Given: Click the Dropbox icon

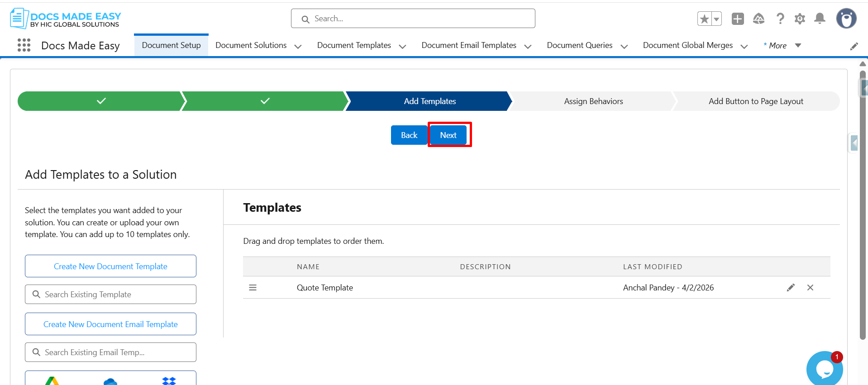Looking at the screenshot, I should pos(169,381).
